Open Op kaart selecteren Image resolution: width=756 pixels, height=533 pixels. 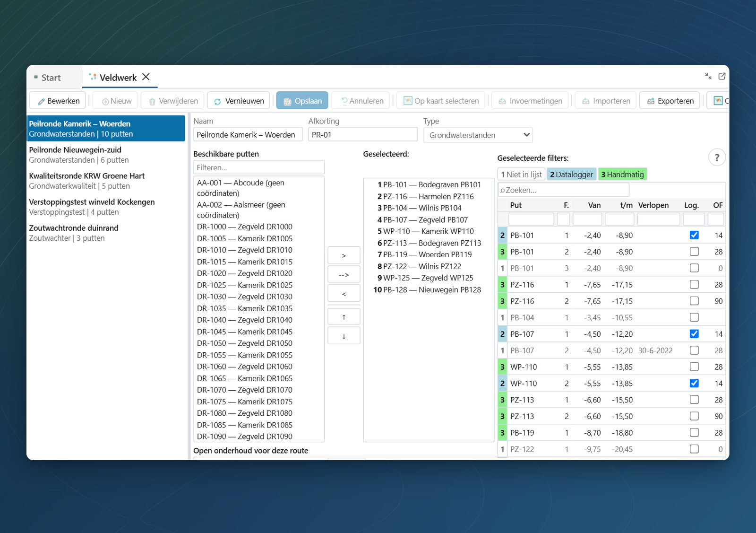pyautogui.click(x=441, y=101)
